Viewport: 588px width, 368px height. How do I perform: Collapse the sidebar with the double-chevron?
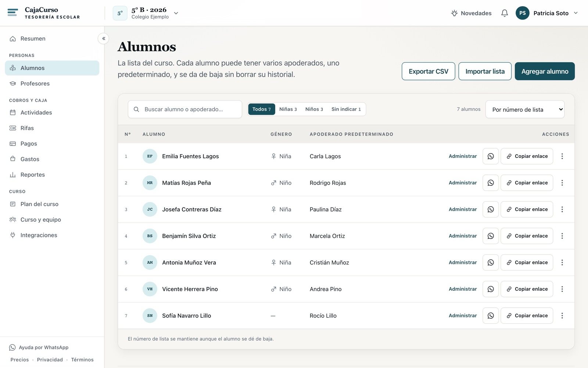pos(104,38)
